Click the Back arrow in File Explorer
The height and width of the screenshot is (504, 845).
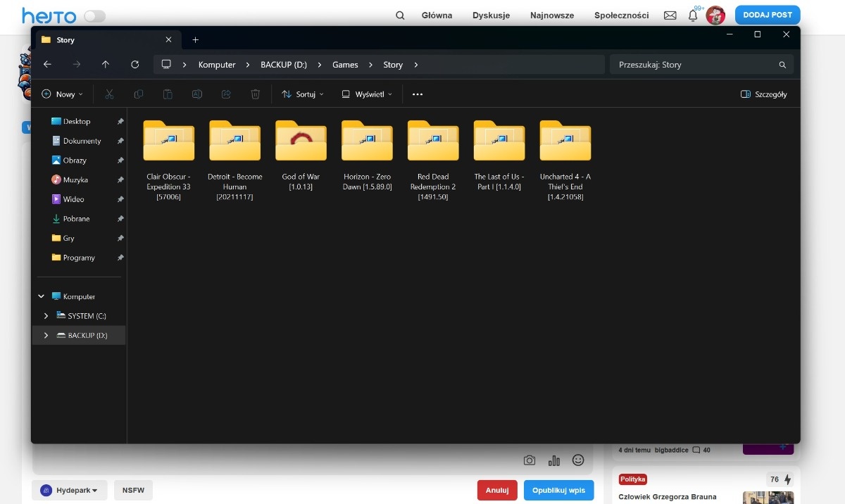click(47, 64)
